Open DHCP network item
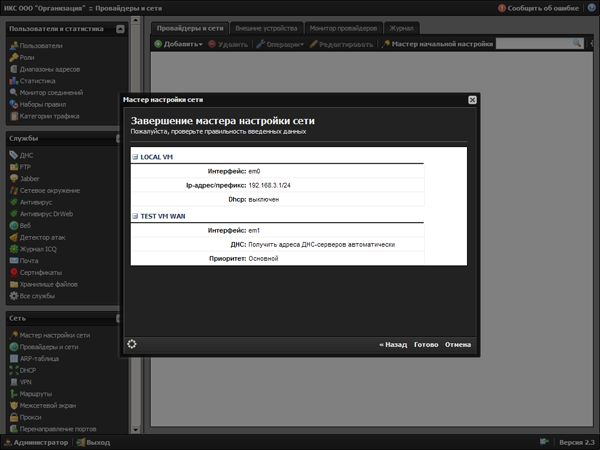 click(23, 370)
